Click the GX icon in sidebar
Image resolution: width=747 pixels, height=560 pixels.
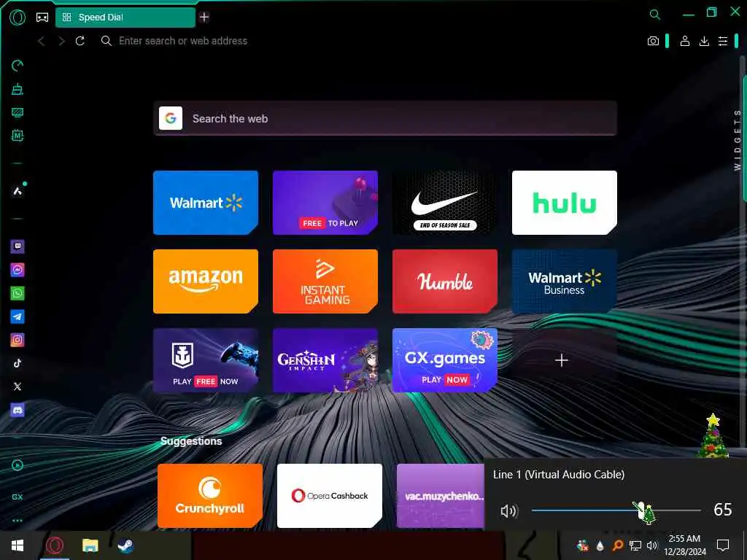pos(18,497)
